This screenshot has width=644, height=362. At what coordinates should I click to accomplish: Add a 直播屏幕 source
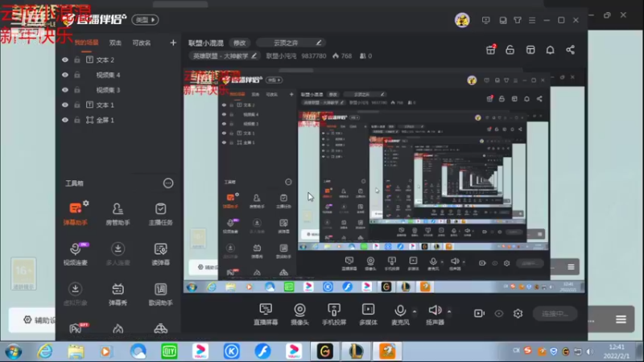click(x=266, y=314)
